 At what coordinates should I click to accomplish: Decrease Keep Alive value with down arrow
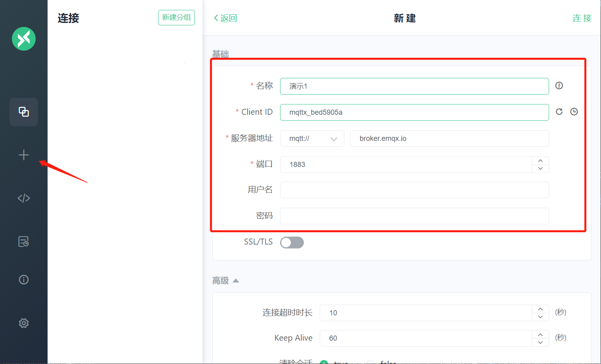pos(540,342)
